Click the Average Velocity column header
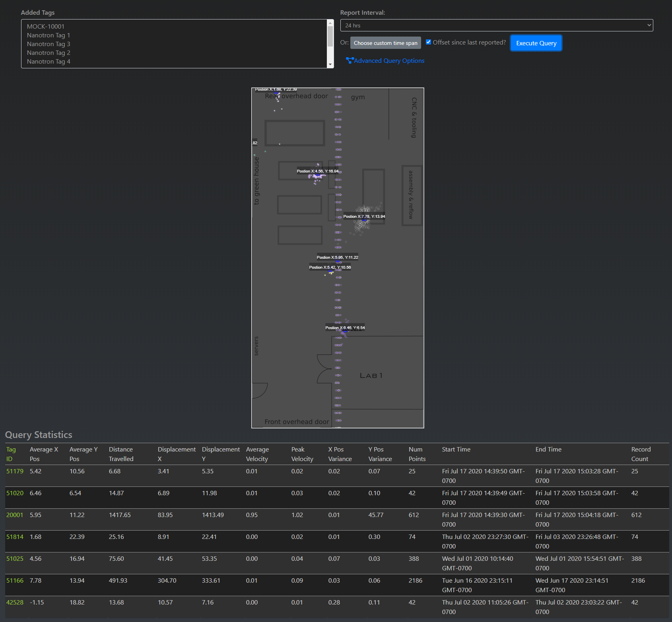The image size is (672, 622). (x=257, y=454)
